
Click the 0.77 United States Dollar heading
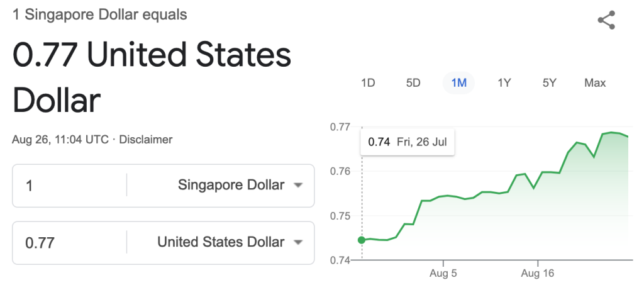[152, 77]
